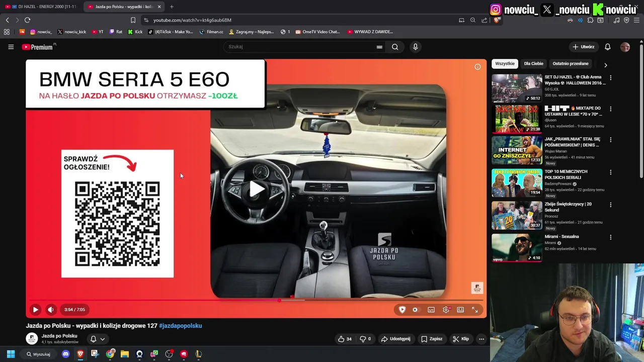Image resolution: width=644 pixels, height=362 pixels.
Task: Open options for MIXTAPE DO USTAWKI video
Action: pyautogui.click(x=610, y=109)
